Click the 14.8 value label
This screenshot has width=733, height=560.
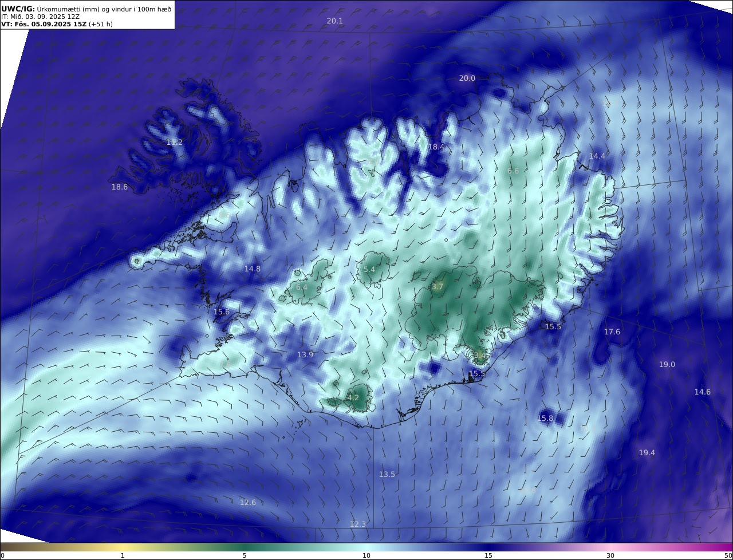point(253,269)
